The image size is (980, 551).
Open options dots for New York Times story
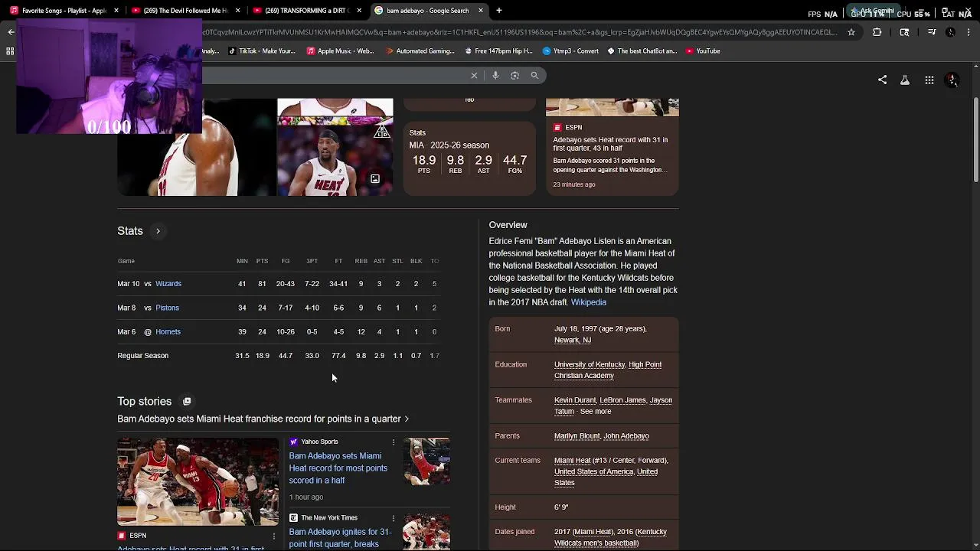tap(393, 518)
